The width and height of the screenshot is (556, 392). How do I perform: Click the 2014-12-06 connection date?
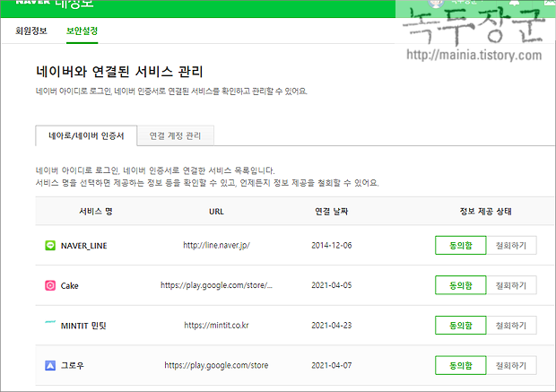coord(332,246)
